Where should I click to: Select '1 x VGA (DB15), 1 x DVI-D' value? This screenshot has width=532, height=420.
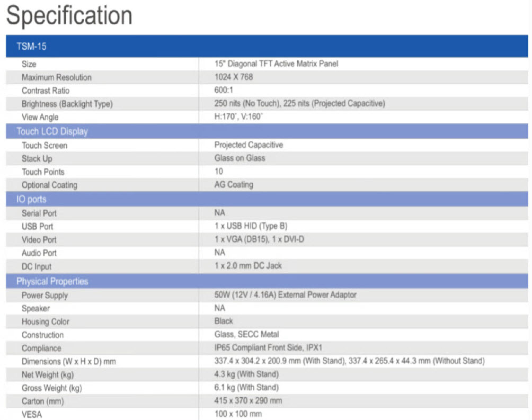click(259, 239)
